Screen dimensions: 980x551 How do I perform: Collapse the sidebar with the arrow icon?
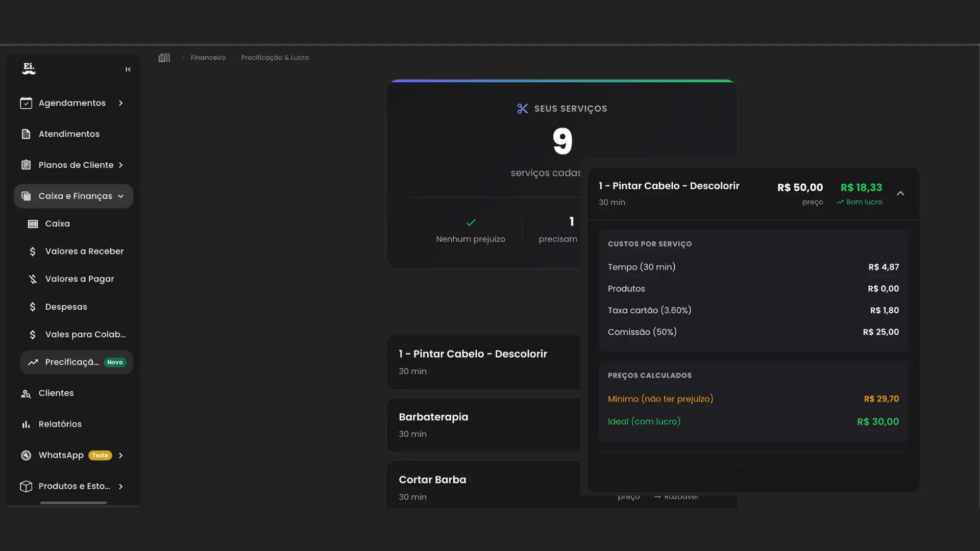[128, 69]
